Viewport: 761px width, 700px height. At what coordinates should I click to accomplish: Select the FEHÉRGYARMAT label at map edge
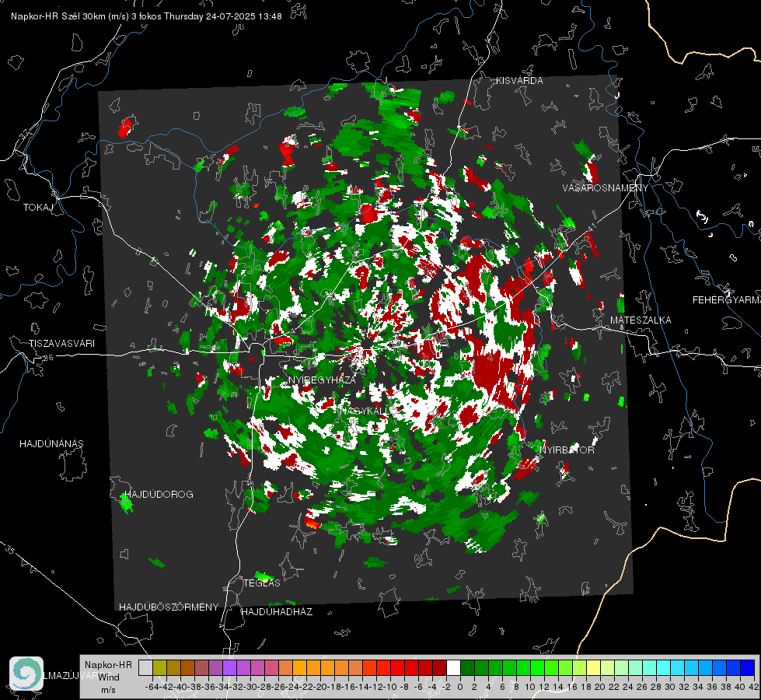(x=727, y=300)
